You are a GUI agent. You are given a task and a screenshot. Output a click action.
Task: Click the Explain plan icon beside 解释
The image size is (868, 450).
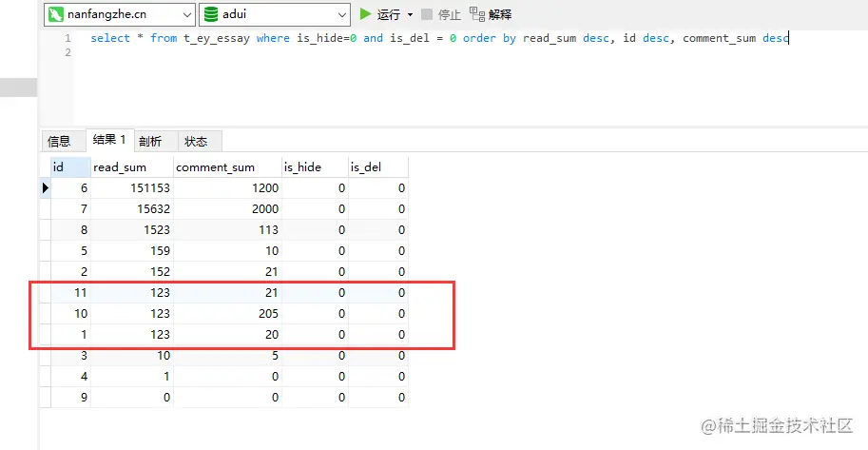point(477,14)
